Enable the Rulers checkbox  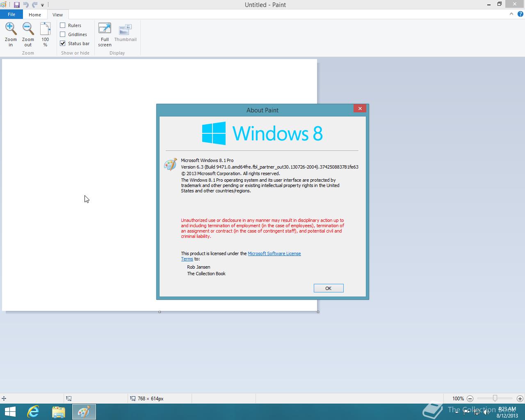(x=63, y=25)
